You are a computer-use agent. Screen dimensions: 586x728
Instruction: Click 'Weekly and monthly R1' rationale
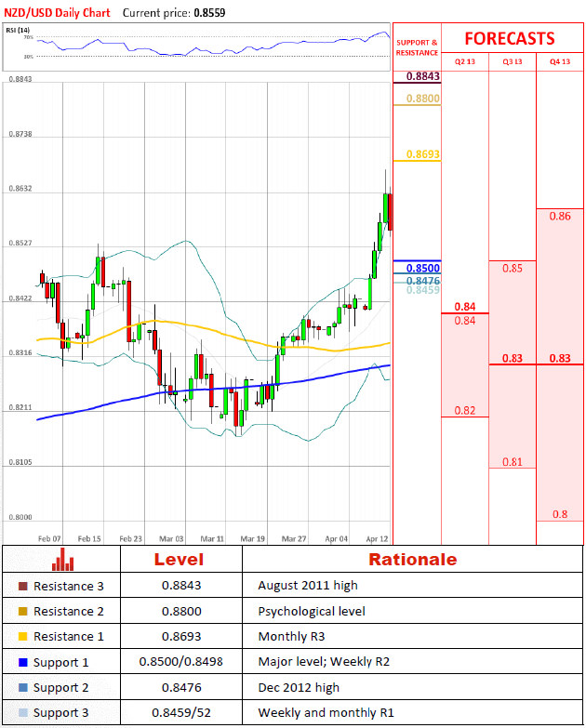click(x=326, y=713)
